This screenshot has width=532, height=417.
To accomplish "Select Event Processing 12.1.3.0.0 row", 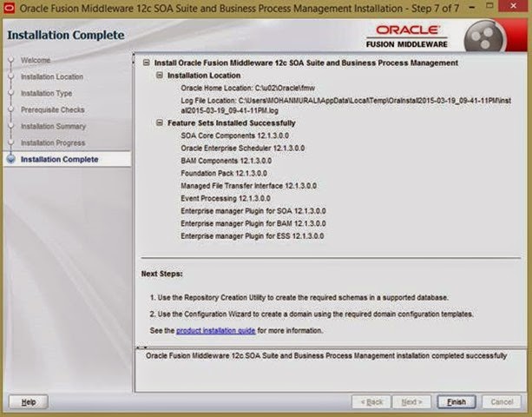I will point(226,198).
